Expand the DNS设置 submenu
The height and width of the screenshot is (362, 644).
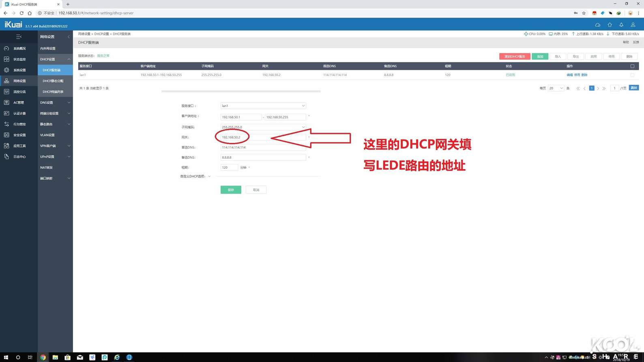(x=69, y=102)
